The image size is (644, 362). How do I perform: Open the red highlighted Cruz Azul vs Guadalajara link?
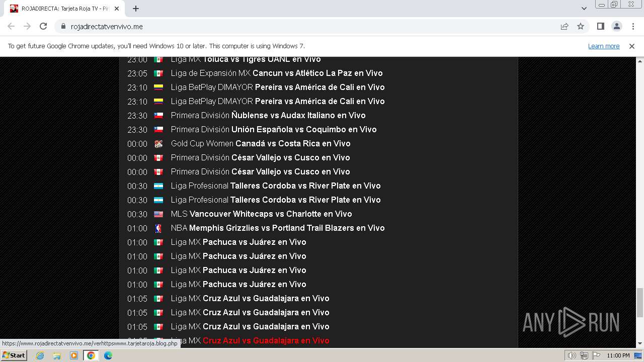(x=266, y=340)
